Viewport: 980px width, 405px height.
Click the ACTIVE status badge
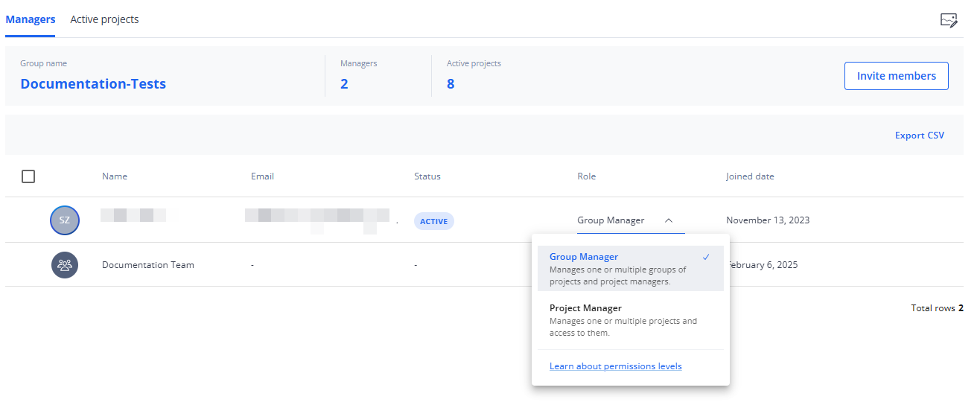pos(433,221)
